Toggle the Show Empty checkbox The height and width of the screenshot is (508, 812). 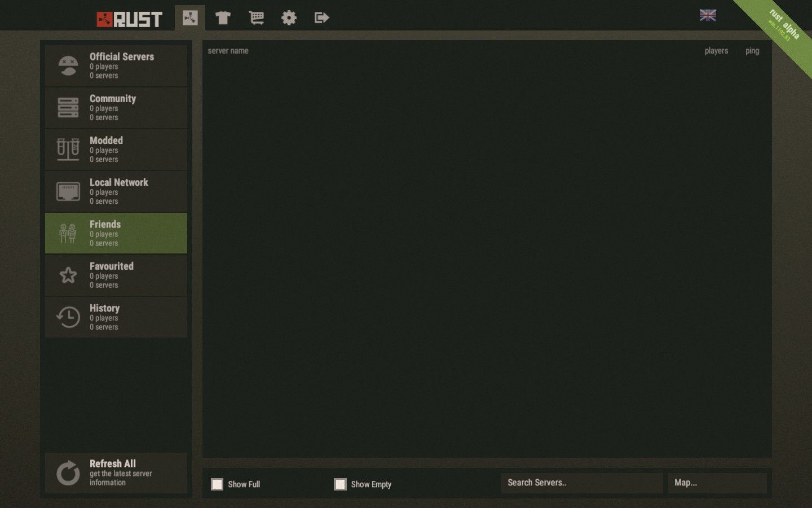(340, 484)
